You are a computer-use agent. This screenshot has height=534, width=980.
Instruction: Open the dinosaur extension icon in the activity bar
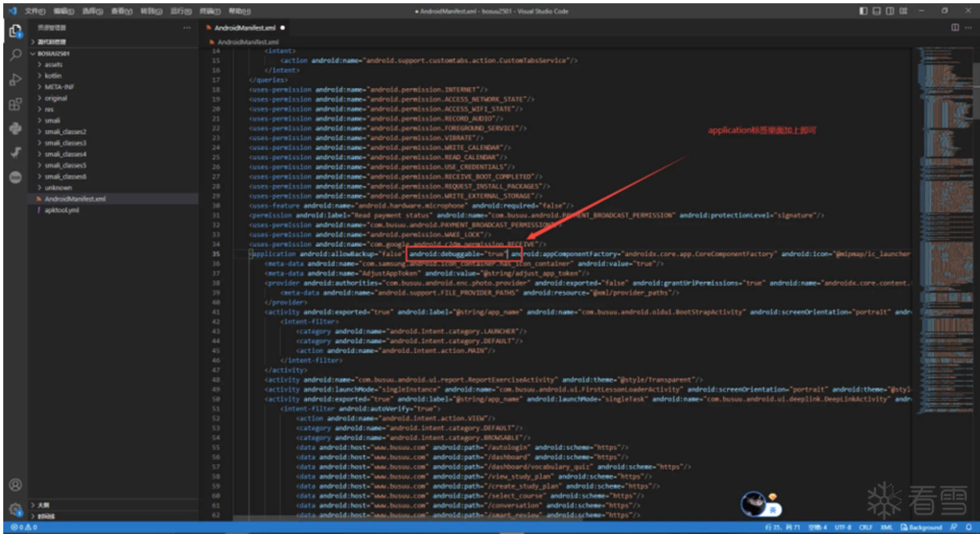pyautogui.click(x=15, y=153)
